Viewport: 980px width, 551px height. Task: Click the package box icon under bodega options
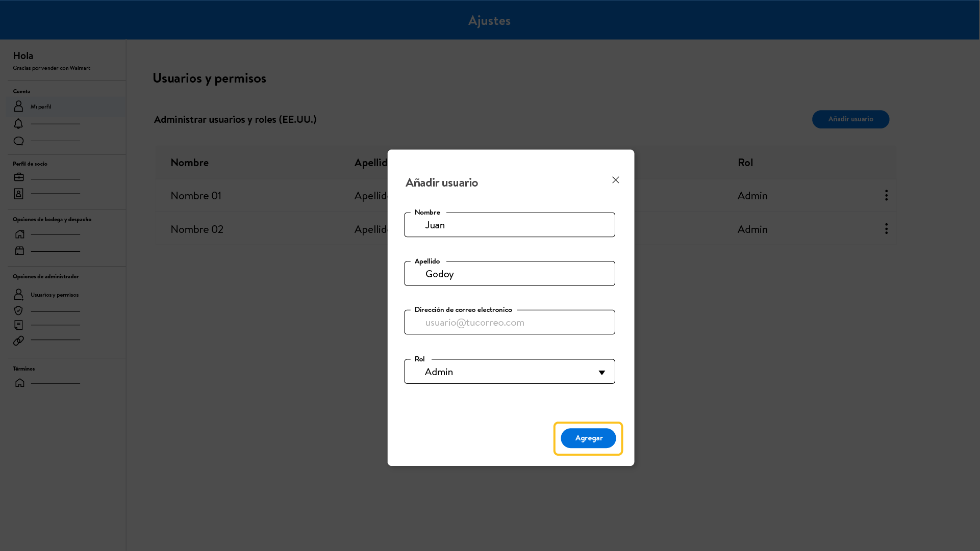[x=19, y=250]
